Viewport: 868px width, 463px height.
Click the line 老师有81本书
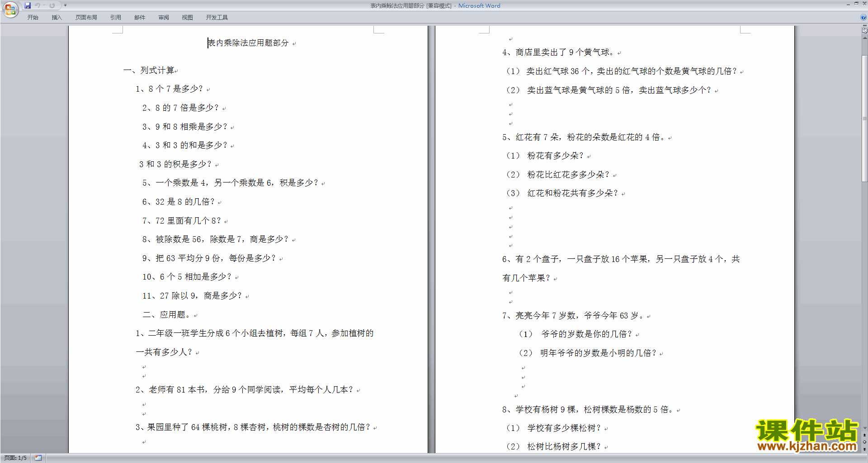[245, 390]
